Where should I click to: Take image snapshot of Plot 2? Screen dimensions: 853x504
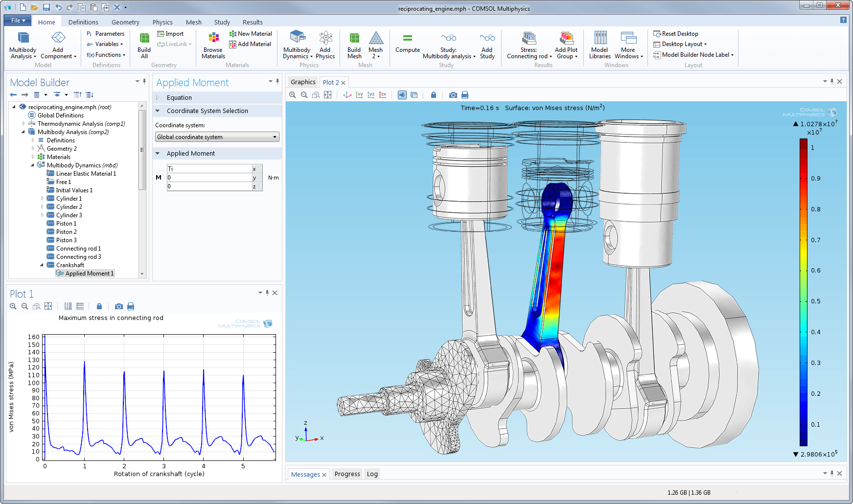pyautogui.click(x=453, y=95)
